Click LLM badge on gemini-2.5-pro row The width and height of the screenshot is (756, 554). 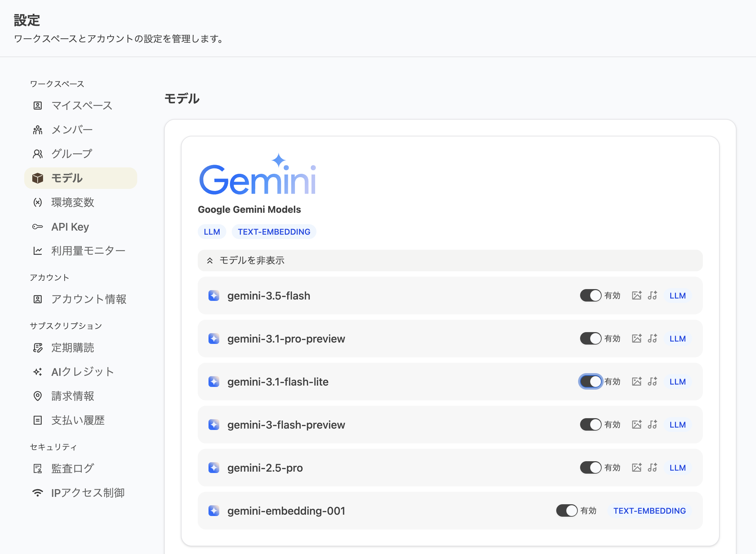pos(678,468)
